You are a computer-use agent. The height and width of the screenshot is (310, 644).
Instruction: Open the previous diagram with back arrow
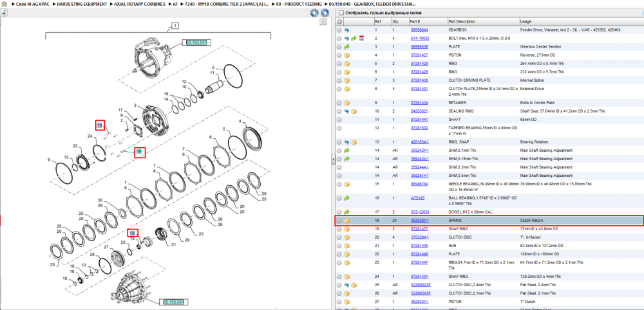point(315,13)
